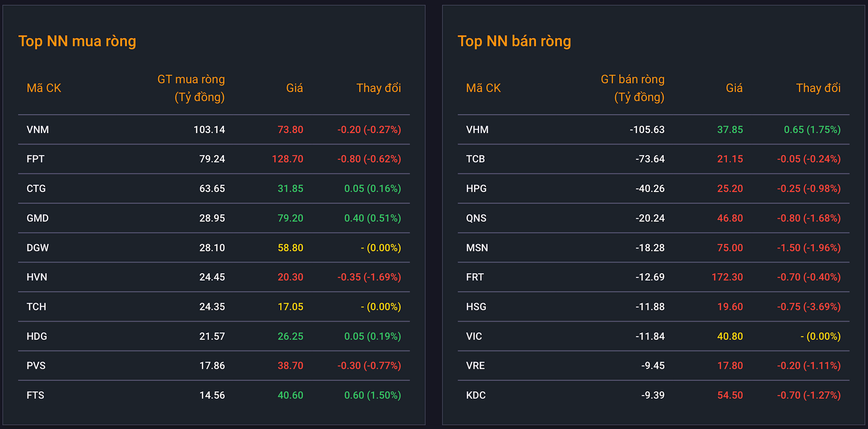Image resolution: width=868 pixels, height=429 pixels.
Task: Select CTG ticker symbol
Action: (36, 189)
